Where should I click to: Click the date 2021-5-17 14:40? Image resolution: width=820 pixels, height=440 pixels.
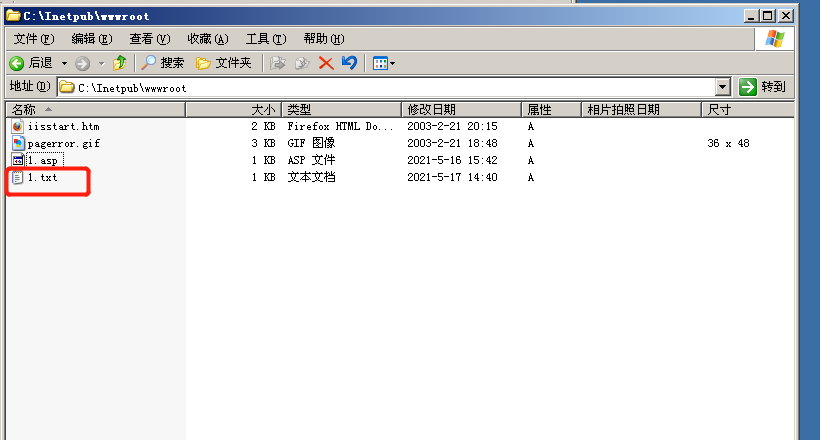(x=452, y=177)
